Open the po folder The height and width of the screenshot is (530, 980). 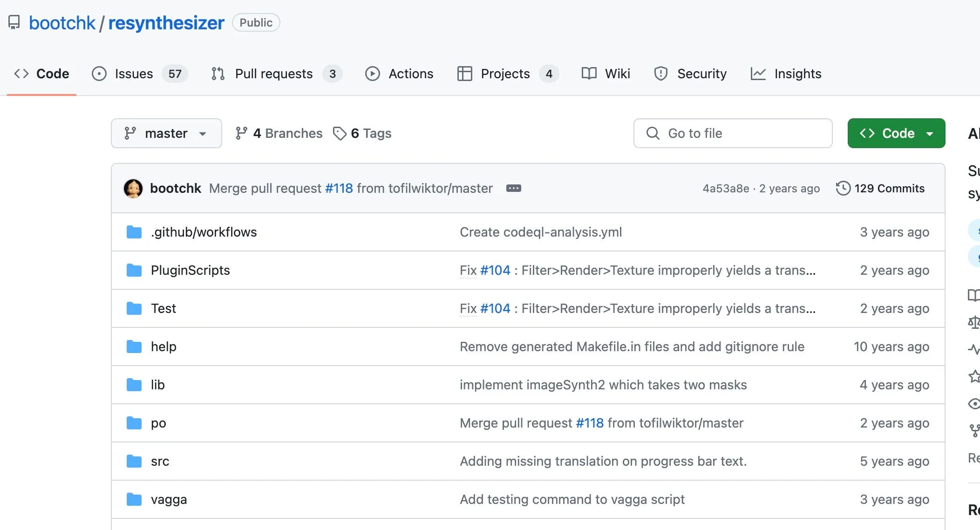[x=158, y=423]
